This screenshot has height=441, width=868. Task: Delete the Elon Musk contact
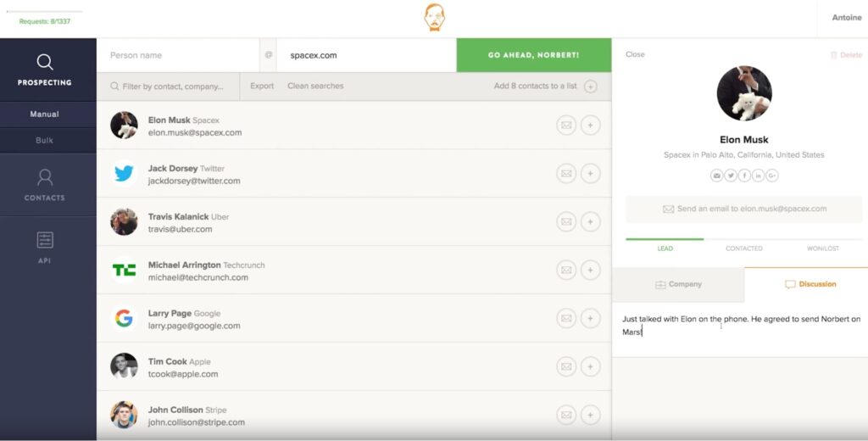845,55
